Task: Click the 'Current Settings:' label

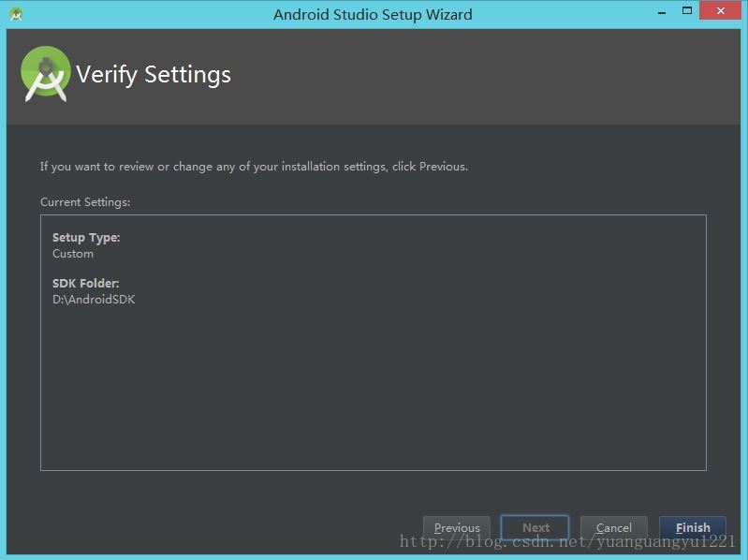Action: pyautogui.click(x=85, y=202)
